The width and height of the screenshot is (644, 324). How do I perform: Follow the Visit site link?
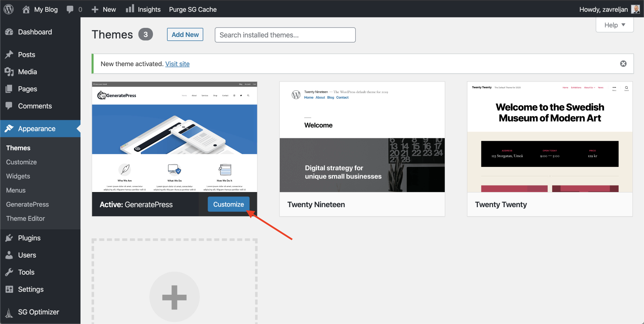pos(177,64)
